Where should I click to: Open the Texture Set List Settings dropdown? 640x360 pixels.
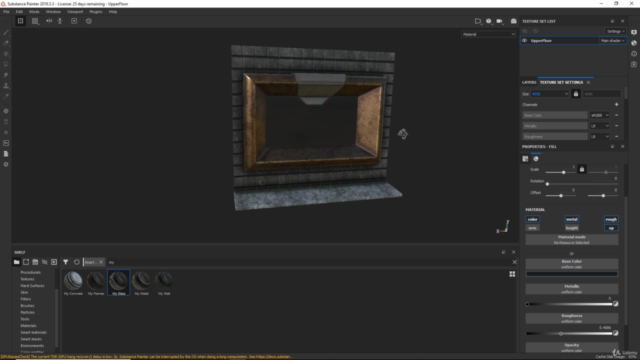tap(615, 31)
